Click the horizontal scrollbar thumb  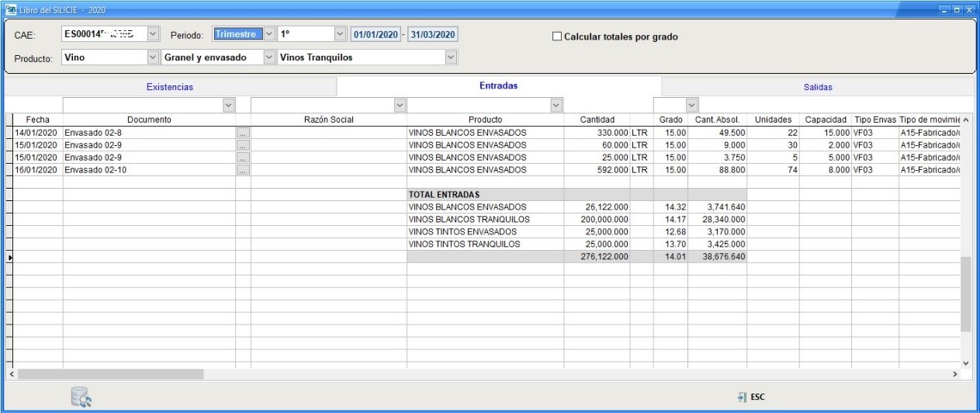110,374
